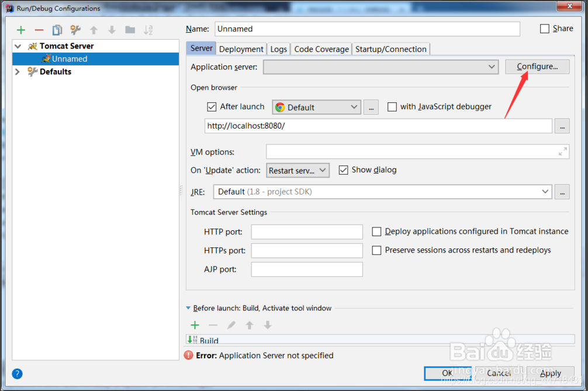This screenshot has height=391, width=588.
Task: Focus the Name input field
Action: pos(368,29)
